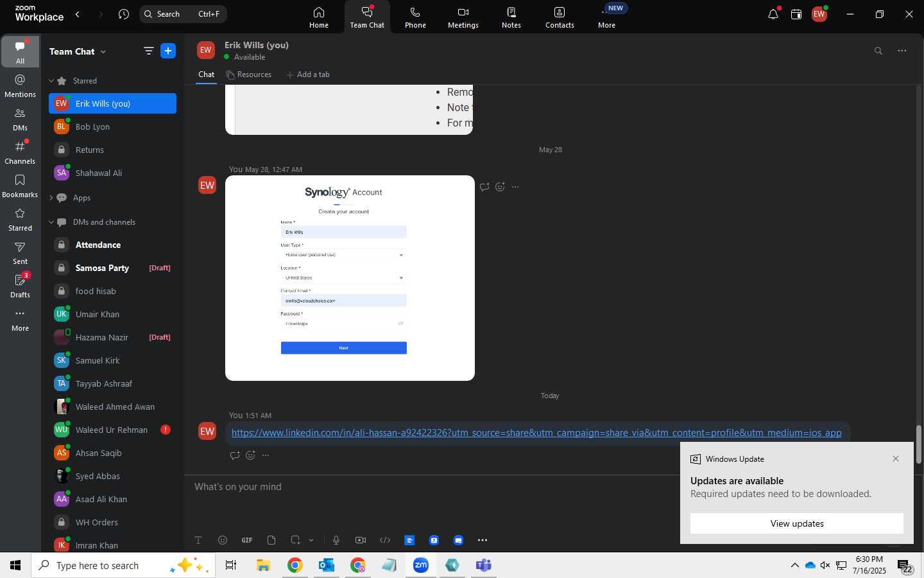Click the chat list filter icon
The image size is (924, 578).
click(148, 51)
